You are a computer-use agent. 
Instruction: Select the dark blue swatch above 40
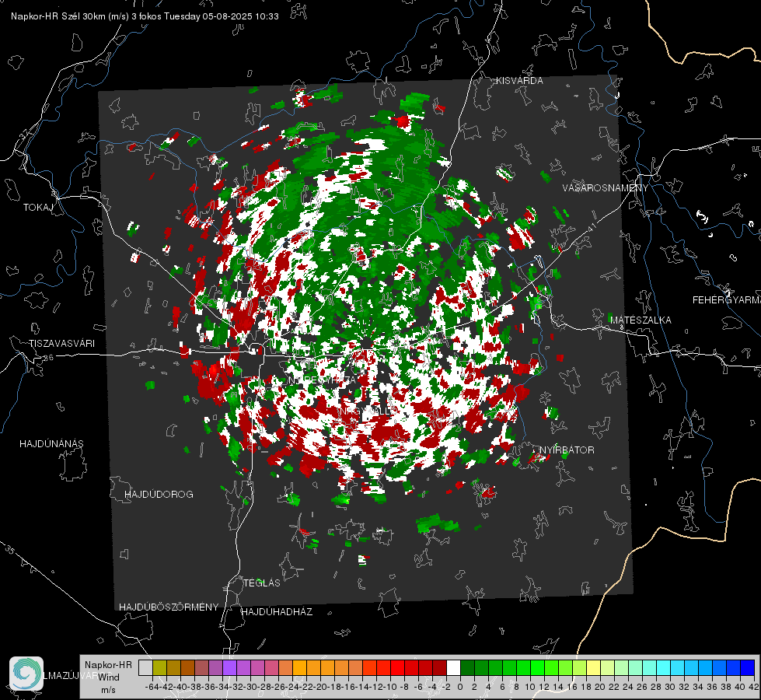747,667
